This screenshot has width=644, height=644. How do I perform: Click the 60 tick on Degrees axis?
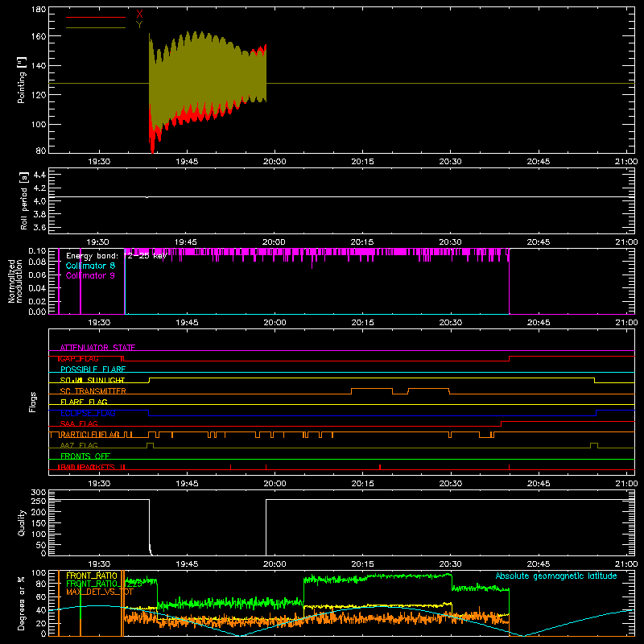pos(41,597)
